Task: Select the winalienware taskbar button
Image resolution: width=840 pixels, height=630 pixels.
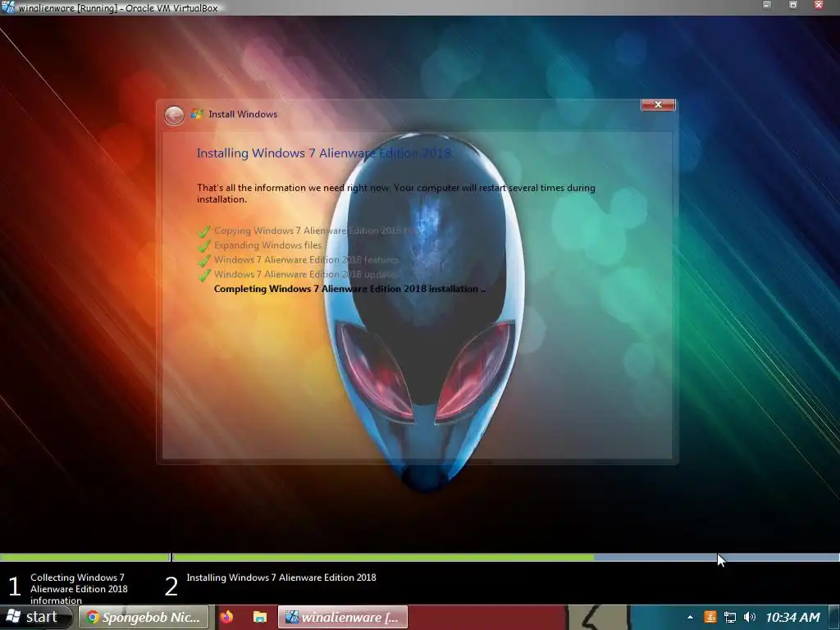Action: coord(343,617)
